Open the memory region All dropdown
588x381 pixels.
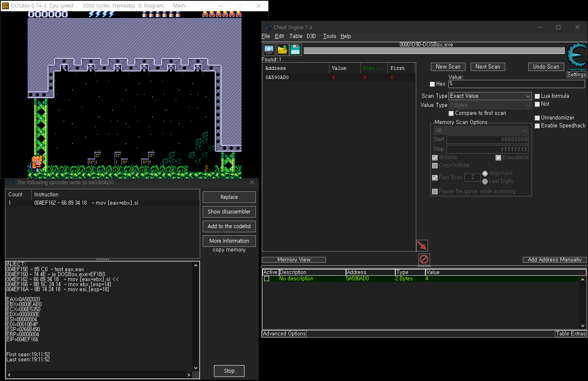[481, 130]
